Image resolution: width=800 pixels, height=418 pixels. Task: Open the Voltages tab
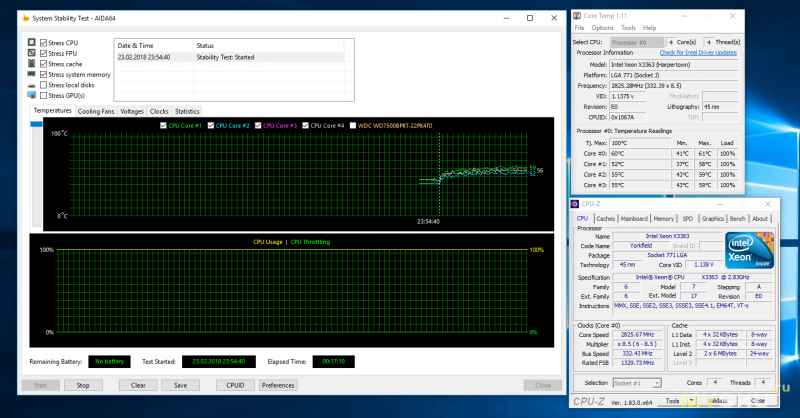132,111
